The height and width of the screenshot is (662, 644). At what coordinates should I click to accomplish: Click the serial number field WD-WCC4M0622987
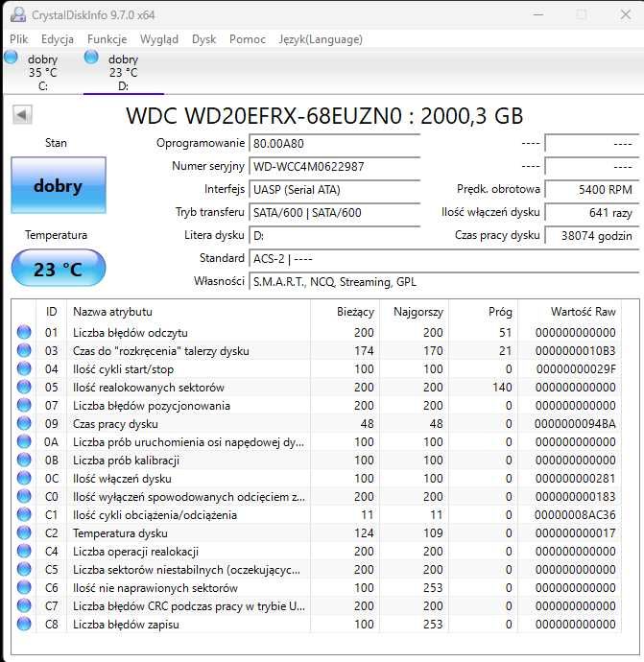click(x=334, y=166)
